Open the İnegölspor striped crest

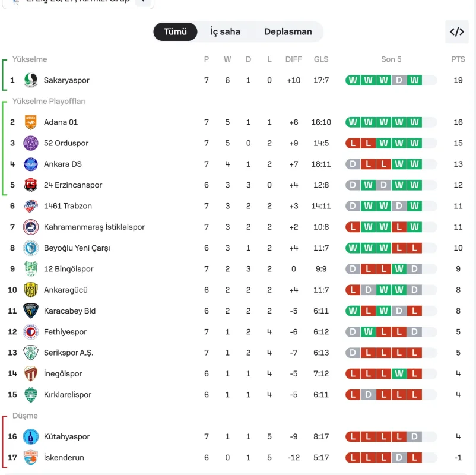31,373
